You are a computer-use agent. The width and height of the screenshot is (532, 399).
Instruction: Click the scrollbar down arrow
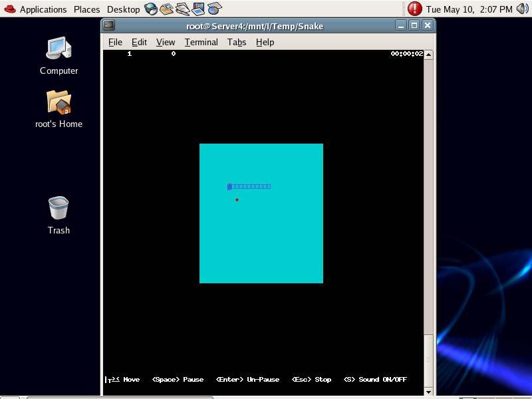pos(428,392)
